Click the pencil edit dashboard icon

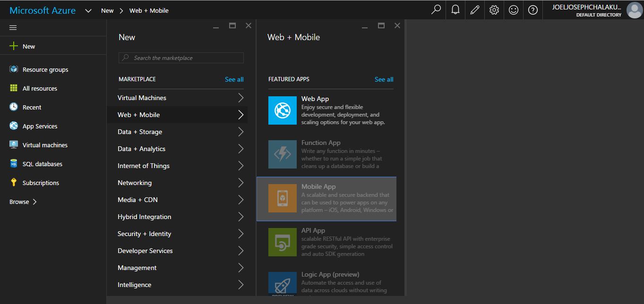tap(475, 9)
